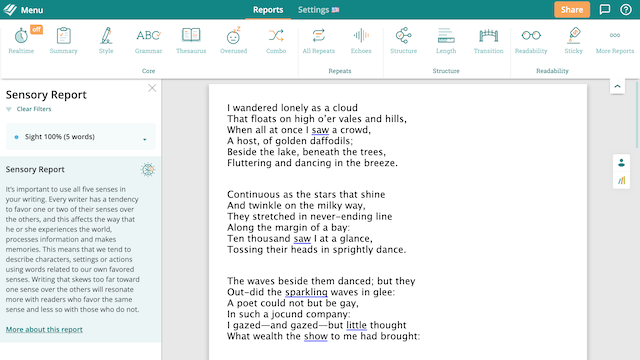
Task: Open the All Repeats report
Action: tap(319, 41)
